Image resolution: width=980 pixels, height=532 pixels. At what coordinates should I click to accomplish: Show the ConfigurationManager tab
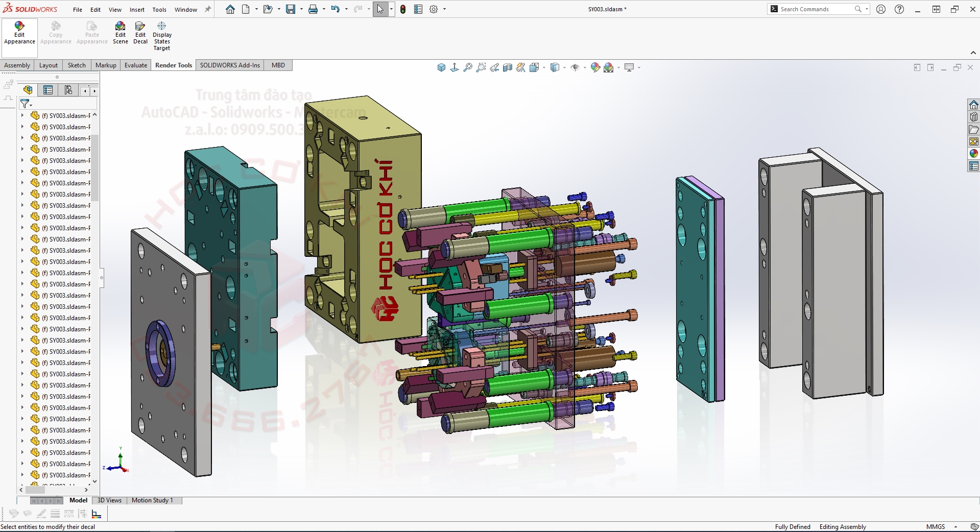click(x=68, y=90)
